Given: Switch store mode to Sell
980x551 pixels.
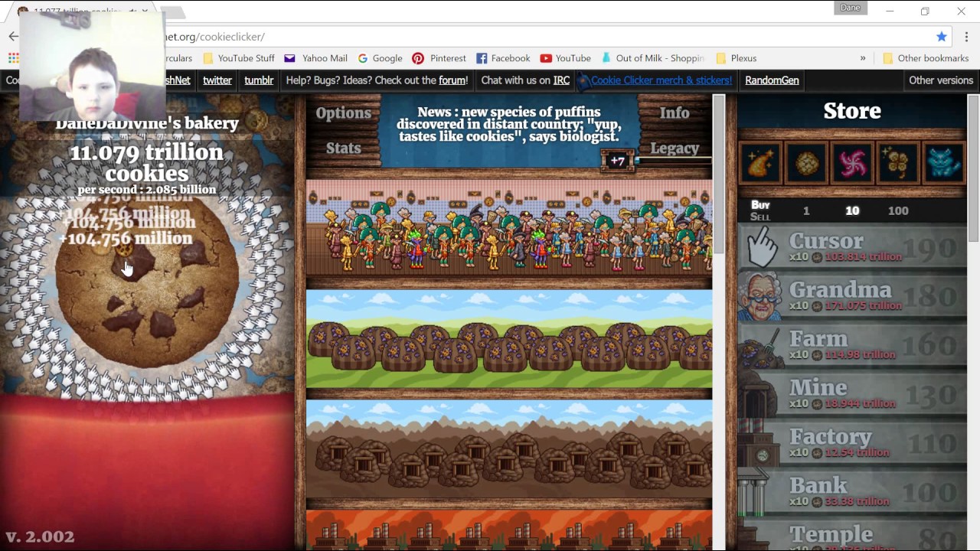Looking at the screenshot, I should click(760, 217).
